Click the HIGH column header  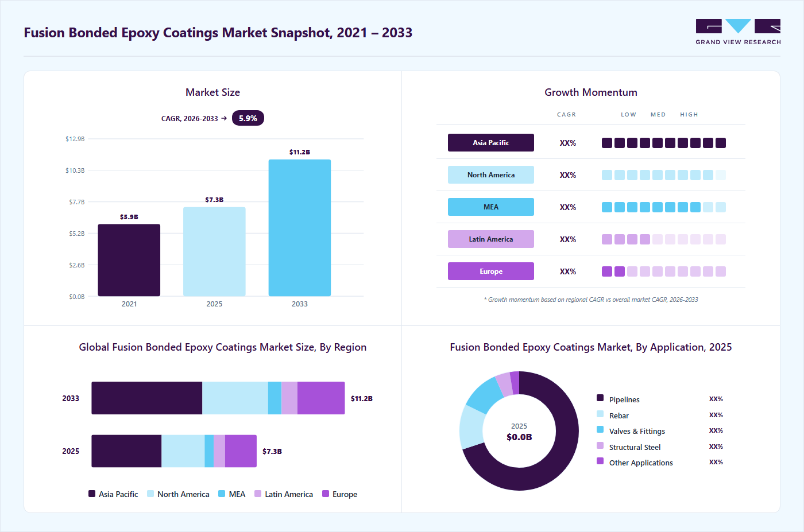[689, 115]
